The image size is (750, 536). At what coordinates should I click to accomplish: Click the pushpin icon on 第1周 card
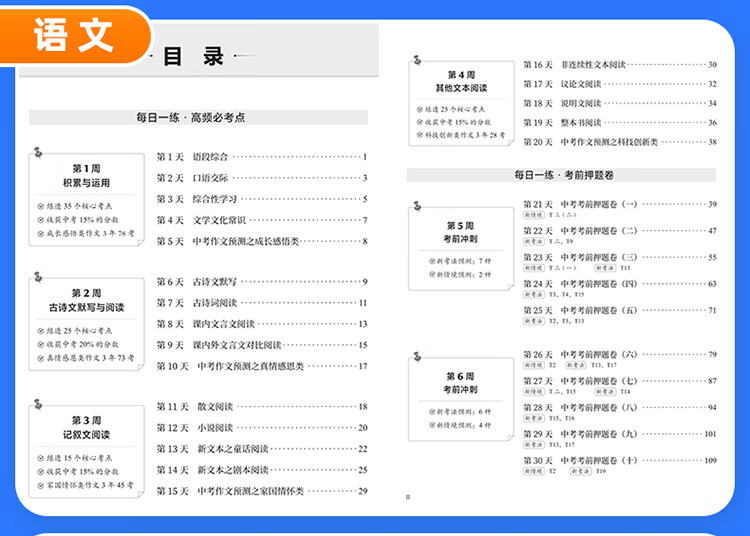click(38, 153)
